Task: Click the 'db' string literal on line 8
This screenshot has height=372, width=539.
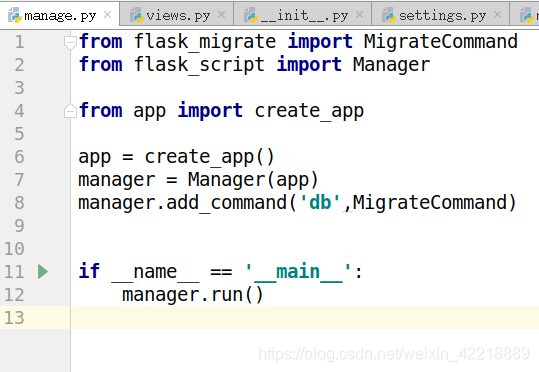Action: (320, 203)
